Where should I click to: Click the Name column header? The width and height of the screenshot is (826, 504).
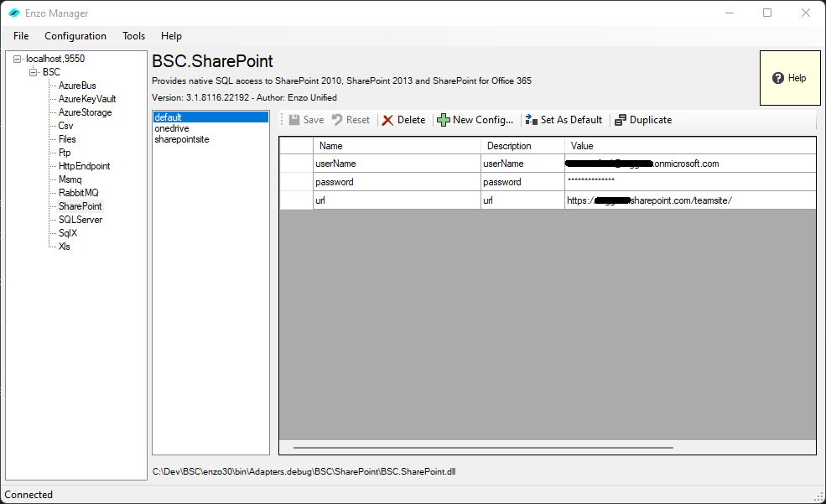tap(397, 146)
